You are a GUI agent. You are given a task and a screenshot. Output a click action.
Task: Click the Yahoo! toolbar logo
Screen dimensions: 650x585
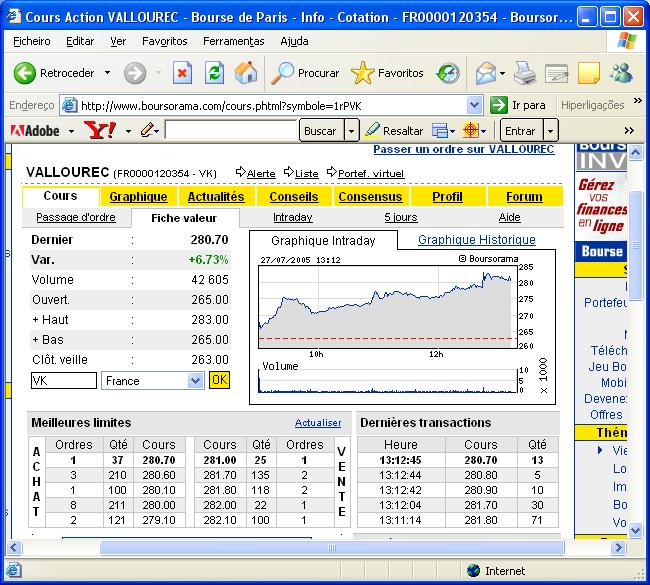(x=100, y=130)
